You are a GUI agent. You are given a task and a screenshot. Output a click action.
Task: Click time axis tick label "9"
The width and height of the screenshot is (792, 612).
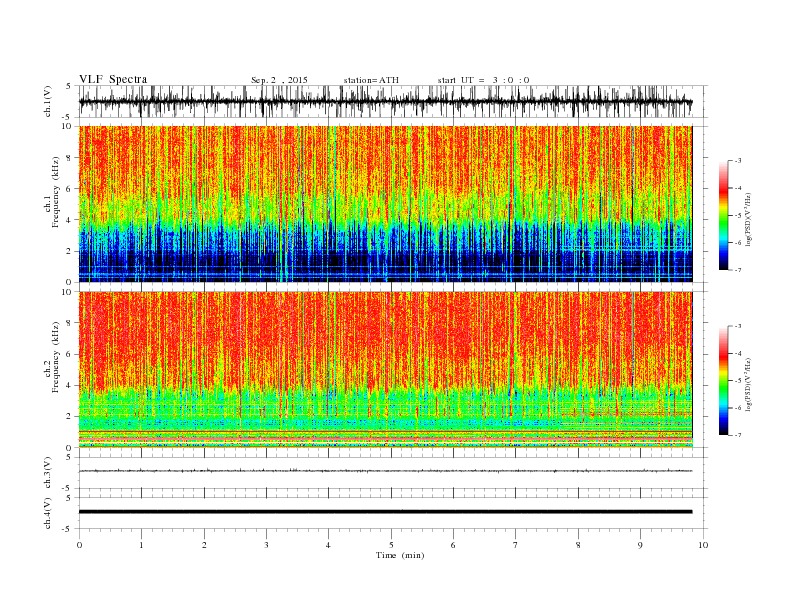(640, 545)
